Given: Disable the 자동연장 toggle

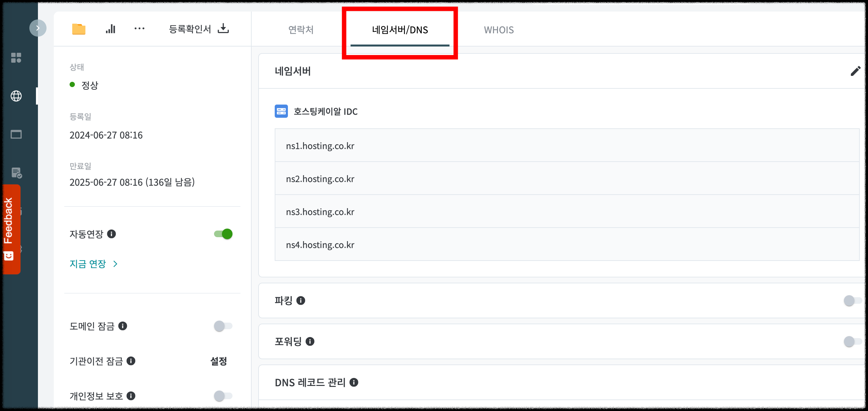Looking at the screenshot, I should (x=223, y=234).
